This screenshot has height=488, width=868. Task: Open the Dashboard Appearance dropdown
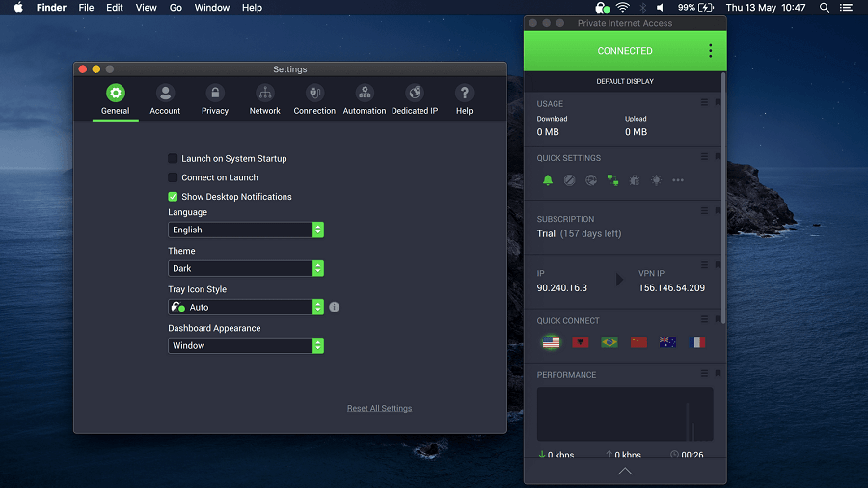click(x=245, y=345)
